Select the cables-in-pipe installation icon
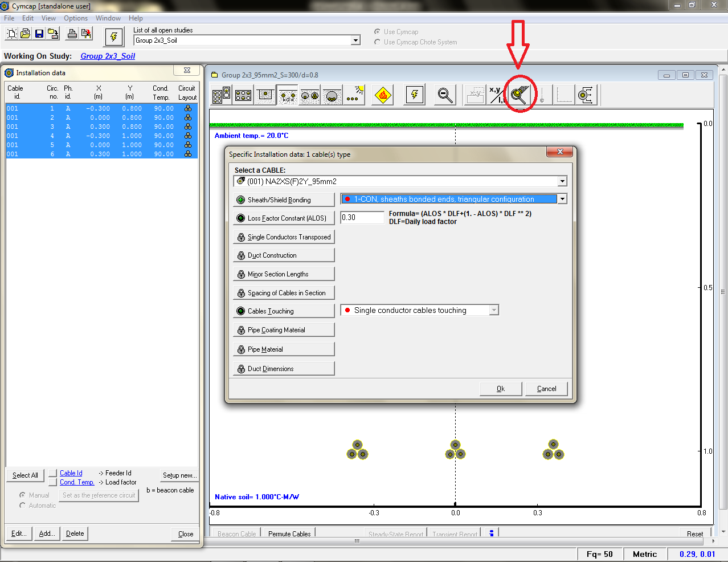The width and height of the screenshot is (728, 562). [332, 95]
